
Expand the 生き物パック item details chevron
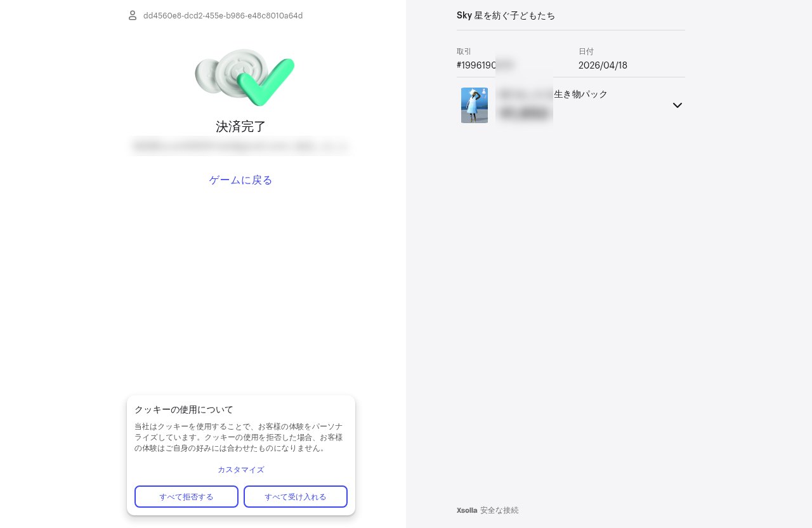pyautogui.click(x=678, y=105)
